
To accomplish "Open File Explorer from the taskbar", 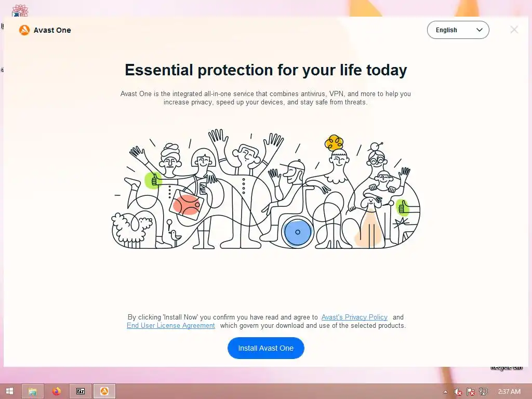I will point(33,391).
